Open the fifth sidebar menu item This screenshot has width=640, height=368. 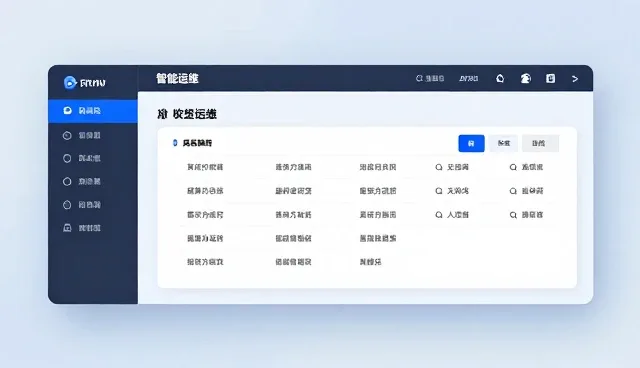coord(93,204)
